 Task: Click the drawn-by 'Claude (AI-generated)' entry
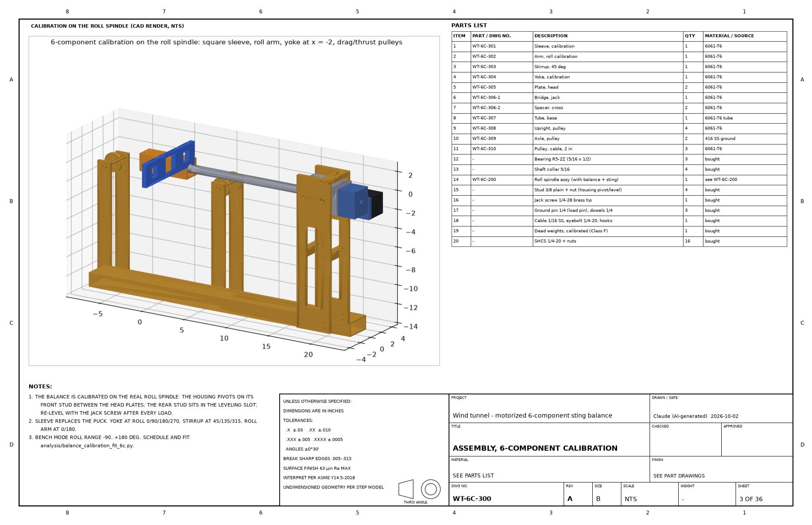[680, 416]
